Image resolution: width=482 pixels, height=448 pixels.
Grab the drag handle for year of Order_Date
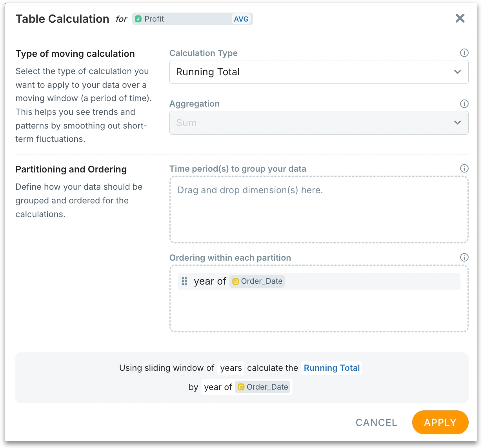tap(184, 281)
